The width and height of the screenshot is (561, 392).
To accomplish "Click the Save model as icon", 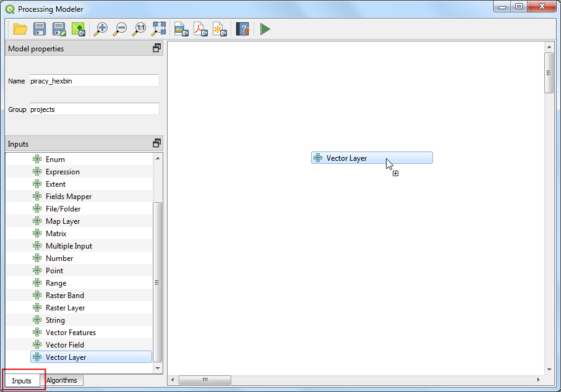I will point(59,29).
